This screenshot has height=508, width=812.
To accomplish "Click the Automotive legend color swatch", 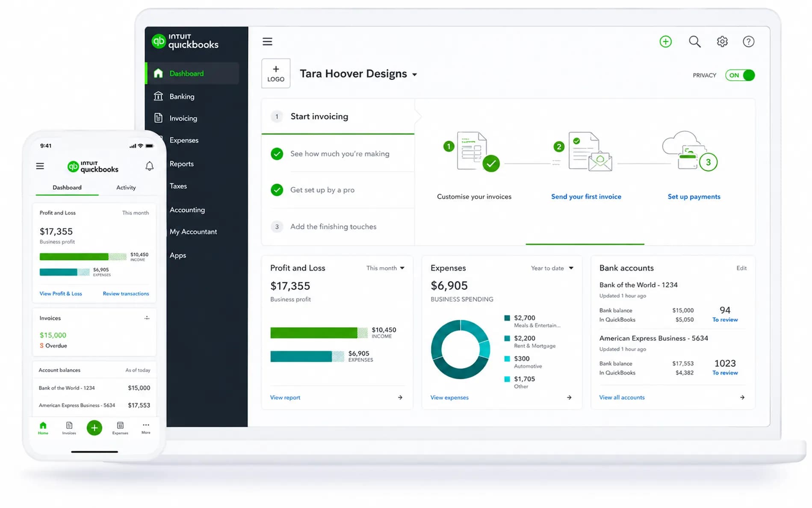I will 507,359.
